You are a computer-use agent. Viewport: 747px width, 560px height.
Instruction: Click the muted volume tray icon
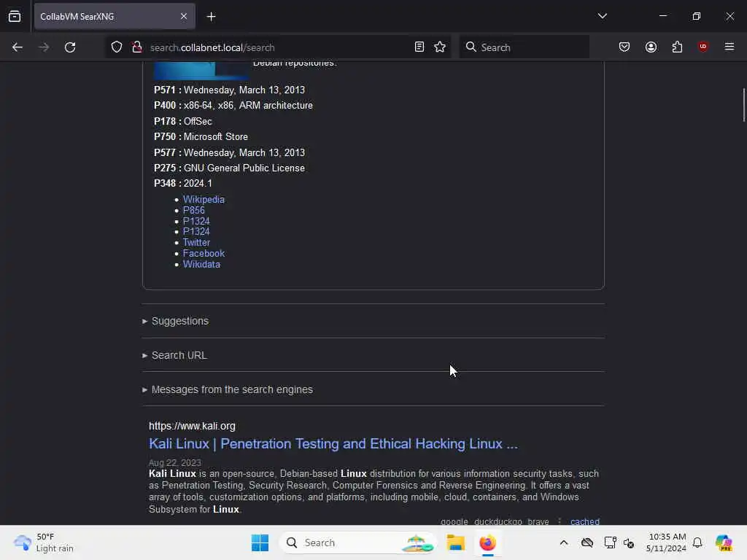[x=628, y=542]
